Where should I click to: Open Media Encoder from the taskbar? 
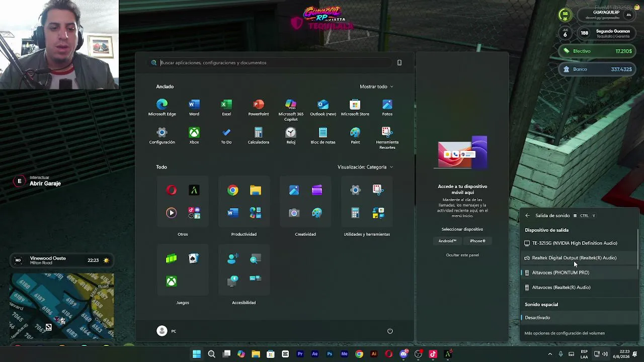pos(344,354)
